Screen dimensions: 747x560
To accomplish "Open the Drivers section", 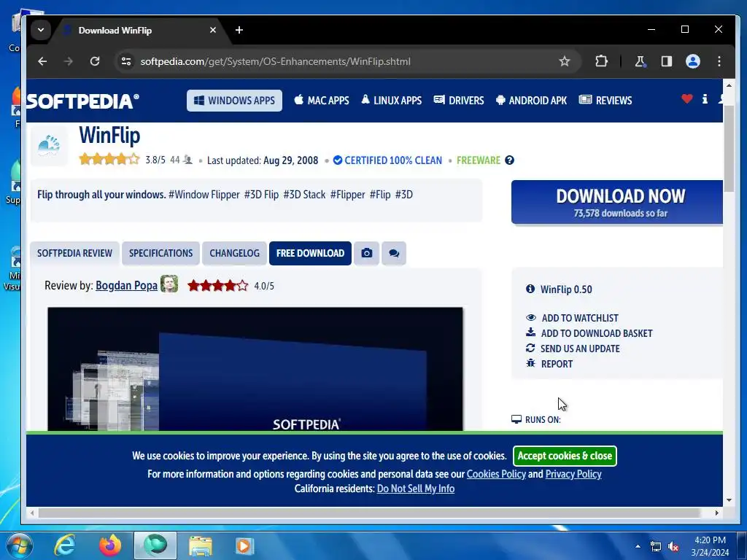I will [459, 101].
